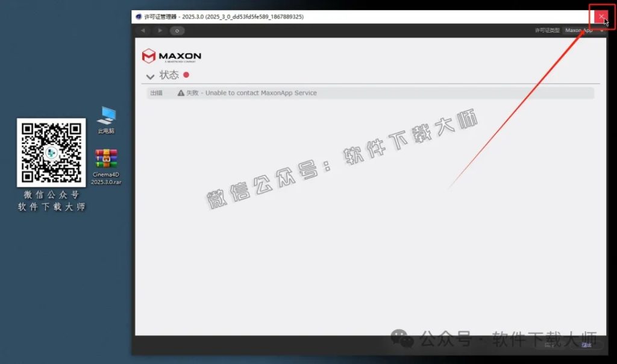Toggle the 状态 section visibility

150,76
